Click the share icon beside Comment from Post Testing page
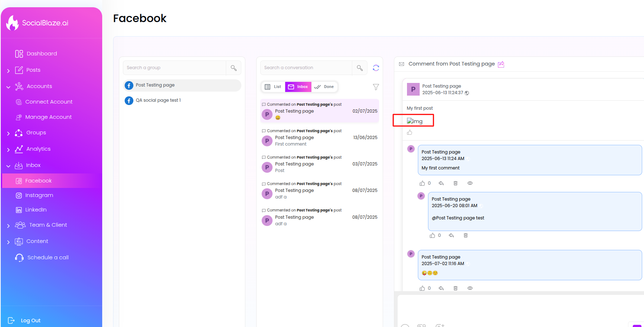This screenshot has width=644, height=327. tap(501, 64)
